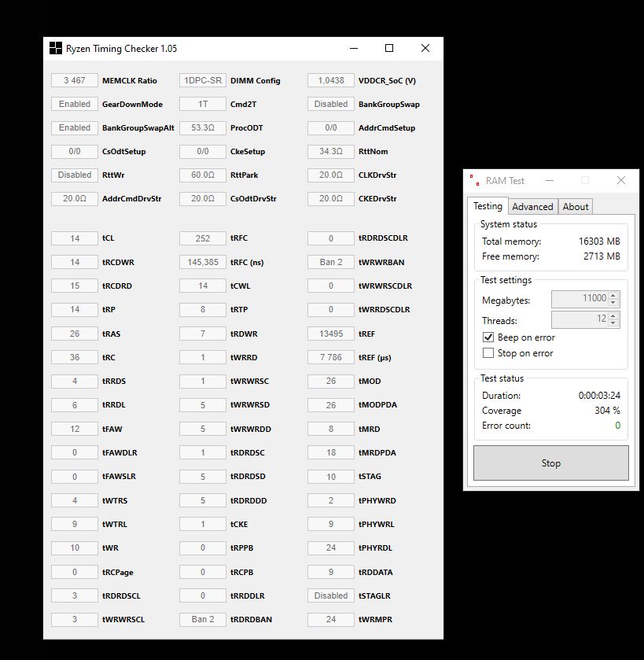644x660 pixels.
Task: Click the tCWL value 14
Action: point(203,286)
